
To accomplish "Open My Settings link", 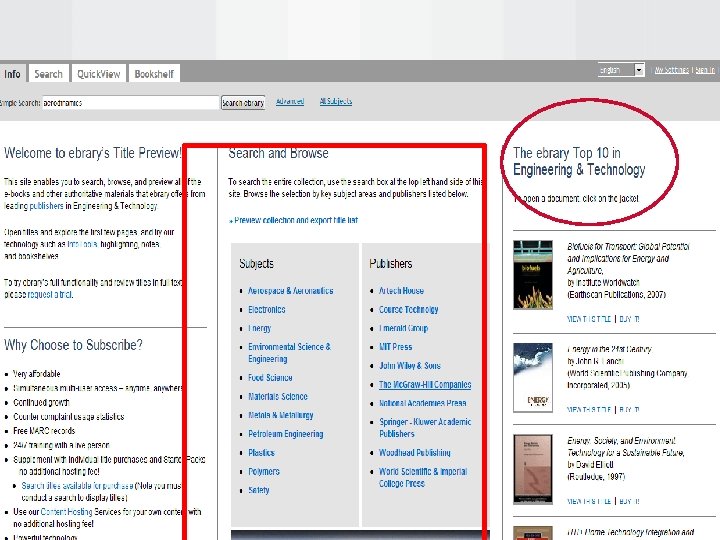I will pos(671,70).
